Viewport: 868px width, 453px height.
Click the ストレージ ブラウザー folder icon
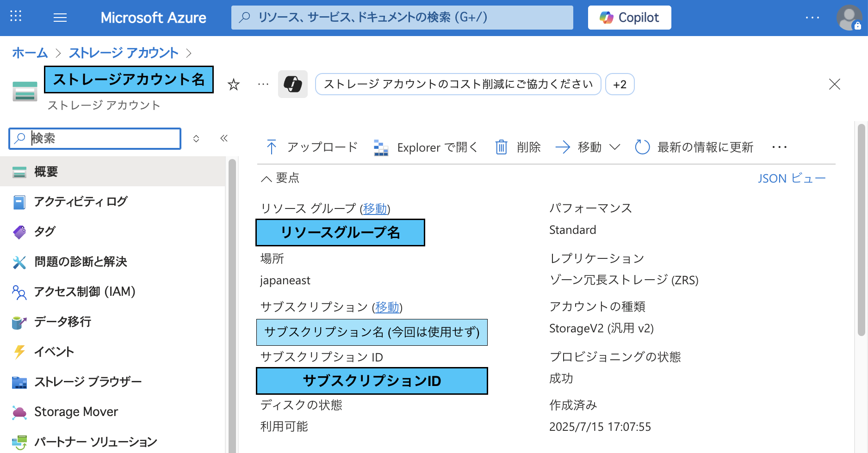[19, 382]
